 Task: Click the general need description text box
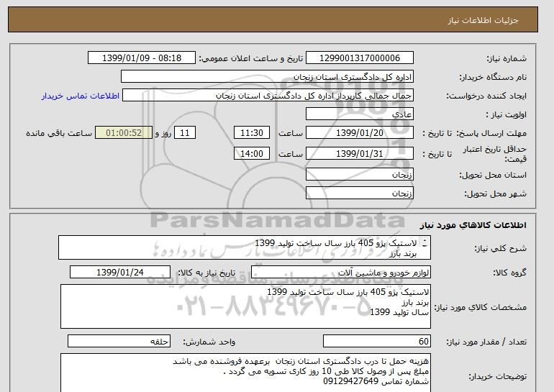pos(245,247)
